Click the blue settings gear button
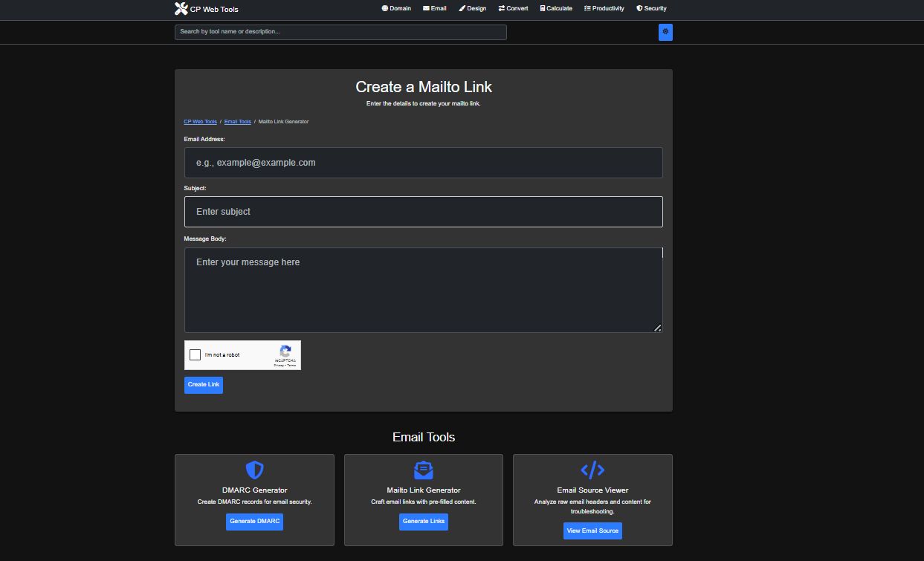This screenshot has width=924, height=561. (x=665, y=32)
